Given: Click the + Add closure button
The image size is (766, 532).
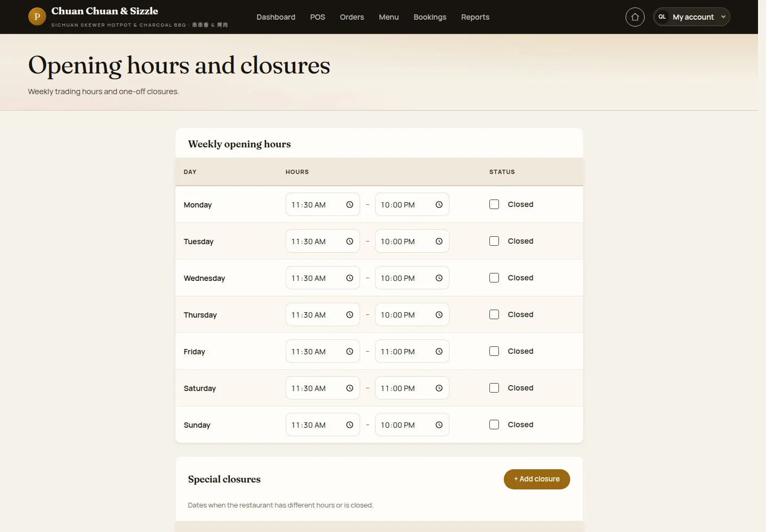Looking at the screenshot, I should coord(537,479).
